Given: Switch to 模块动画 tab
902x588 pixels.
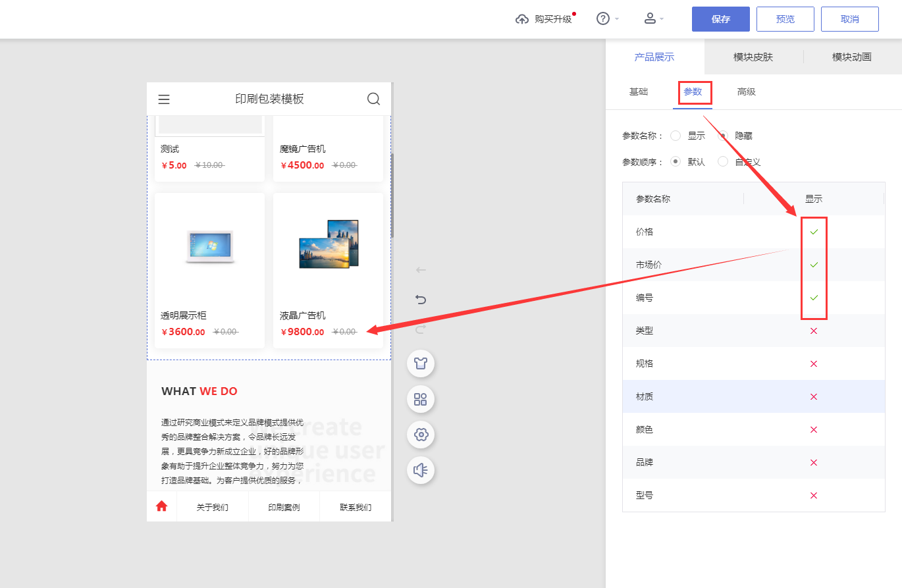Looking at the screenshot, I should (852, 57).
